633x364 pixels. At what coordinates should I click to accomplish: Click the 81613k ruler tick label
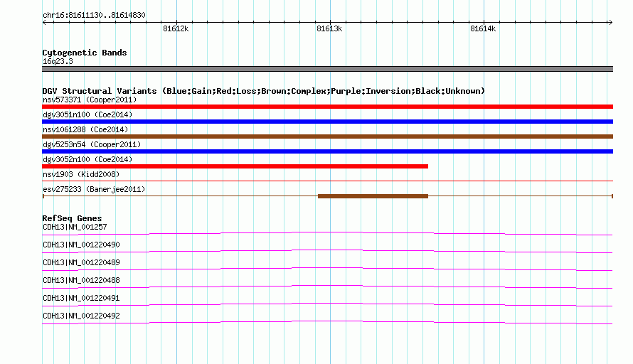tap(329, 28)
